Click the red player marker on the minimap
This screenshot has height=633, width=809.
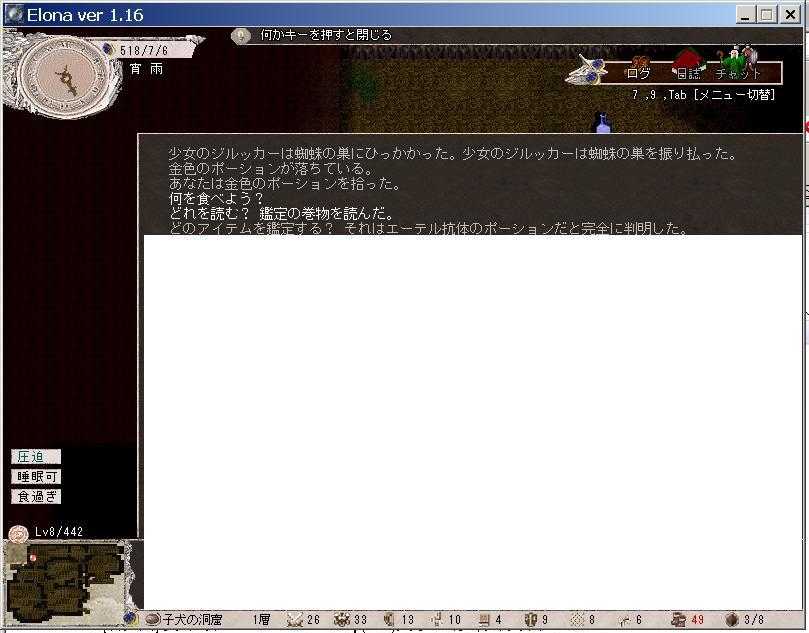click(33, 558)
